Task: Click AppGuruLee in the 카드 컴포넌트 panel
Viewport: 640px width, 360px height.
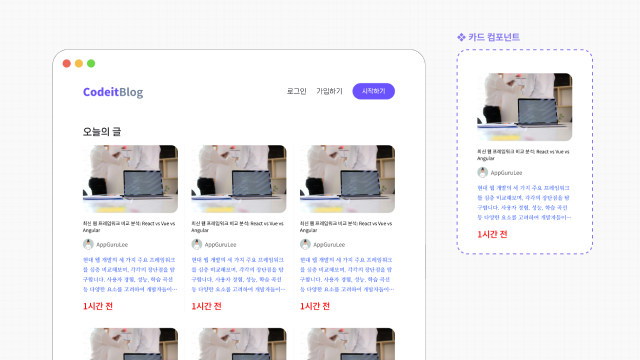Action: 507,173
